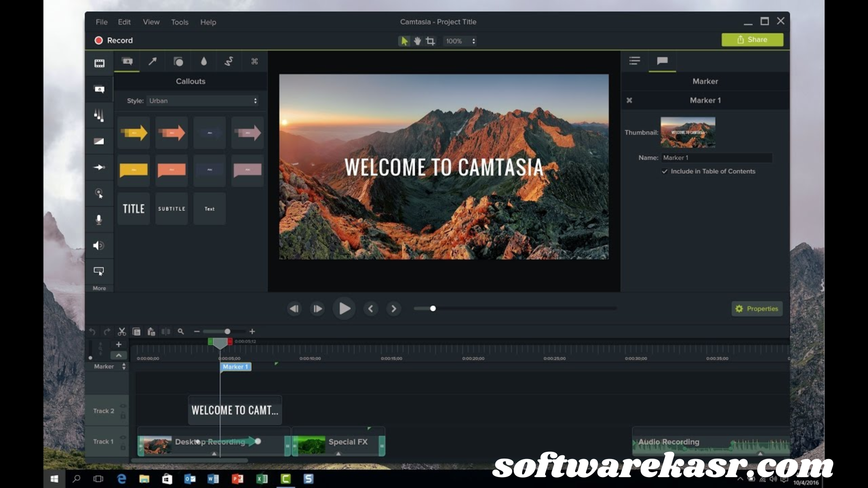Open the canvas zoom 100% dropdown
This screenshot has width=868, height=488.
coord(460,41)
